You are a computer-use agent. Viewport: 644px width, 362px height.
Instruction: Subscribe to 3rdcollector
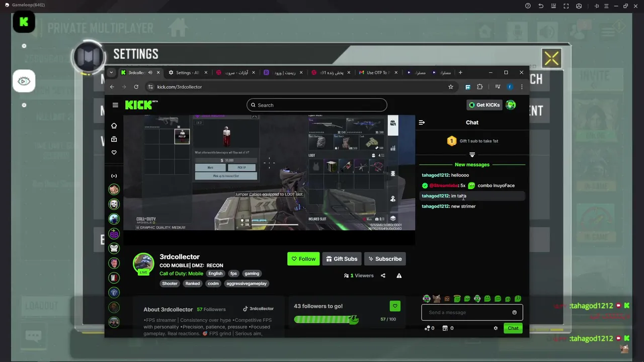(385, 259)
